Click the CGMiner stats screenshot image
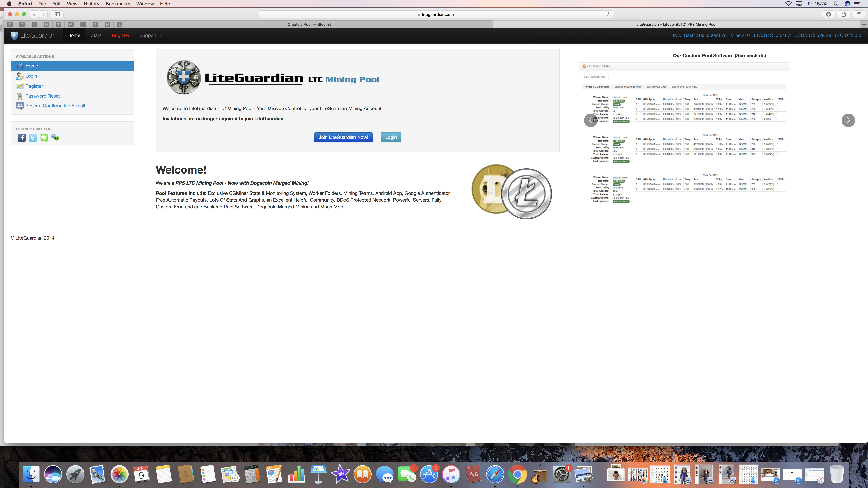868x488 pixels. tap(684, 133)
